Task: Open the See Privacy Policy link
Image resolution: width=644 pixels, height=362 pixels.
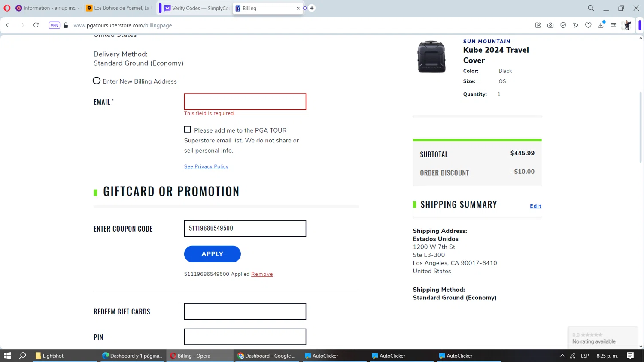Action: tap(206, 166)
